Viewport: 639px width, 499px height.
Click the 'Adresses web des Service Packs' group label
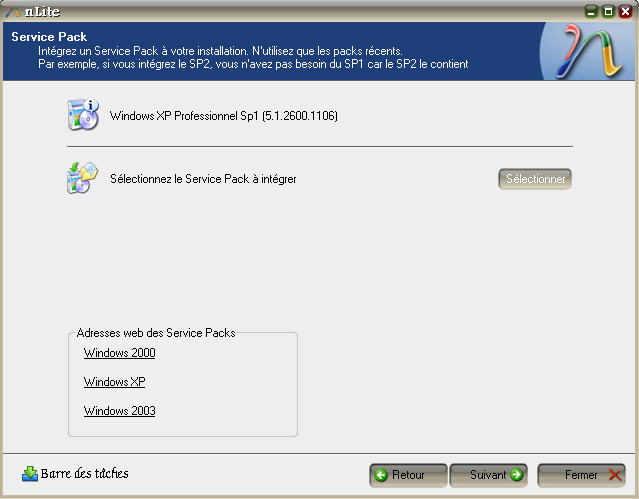(156, 333)
